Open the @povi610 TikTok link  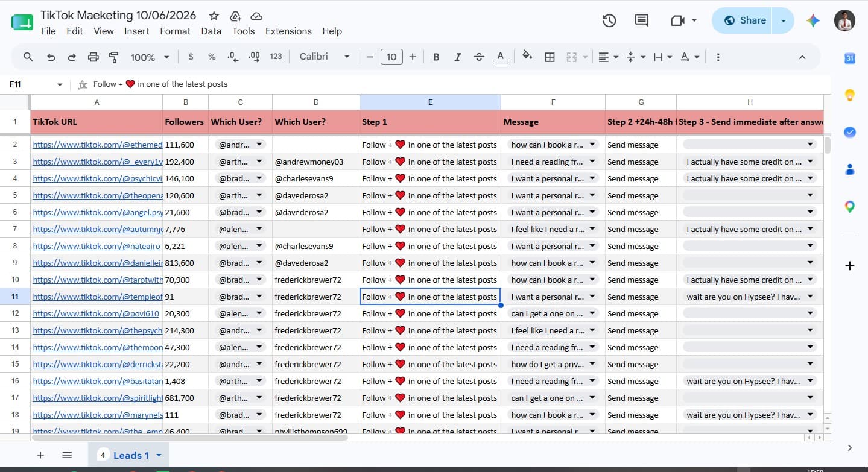(x=96, y=313)
